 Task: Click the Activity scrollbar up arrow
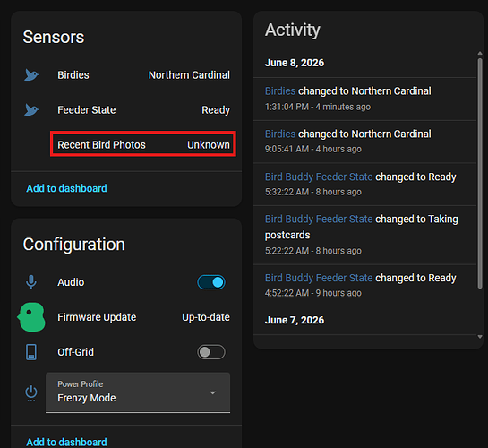click(x=480, y=53)
